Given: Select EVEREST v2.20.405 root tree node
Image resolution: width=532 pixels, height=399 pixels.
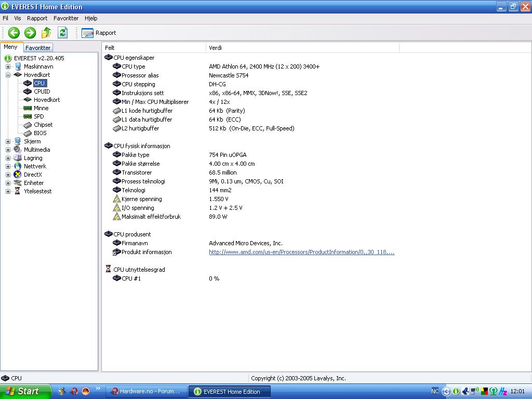Looking at the screenshot, I should 39,58.
